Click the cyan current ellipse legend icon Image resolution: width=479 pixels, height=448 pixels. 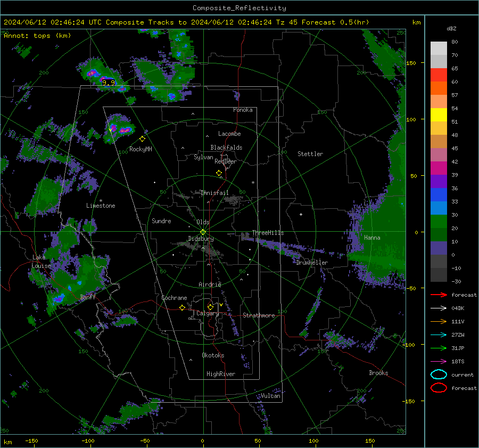(x=439, y=374)
